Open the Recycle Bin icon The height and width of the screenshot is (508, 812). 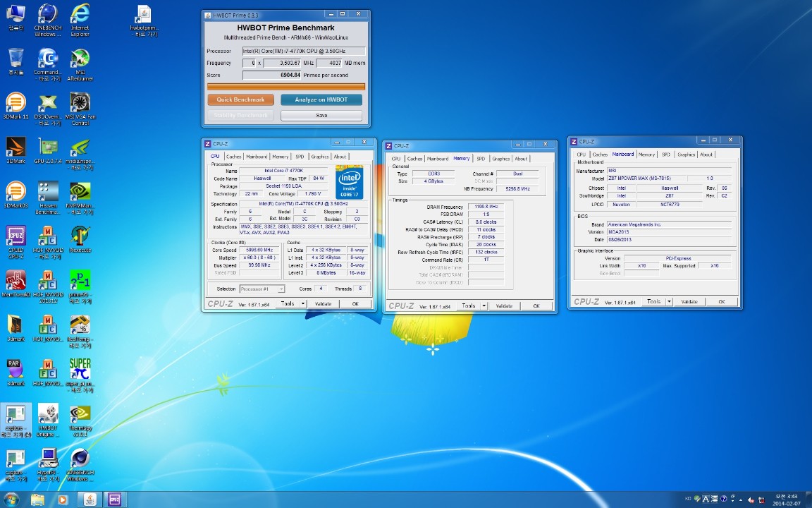click(x=16, y=61)
